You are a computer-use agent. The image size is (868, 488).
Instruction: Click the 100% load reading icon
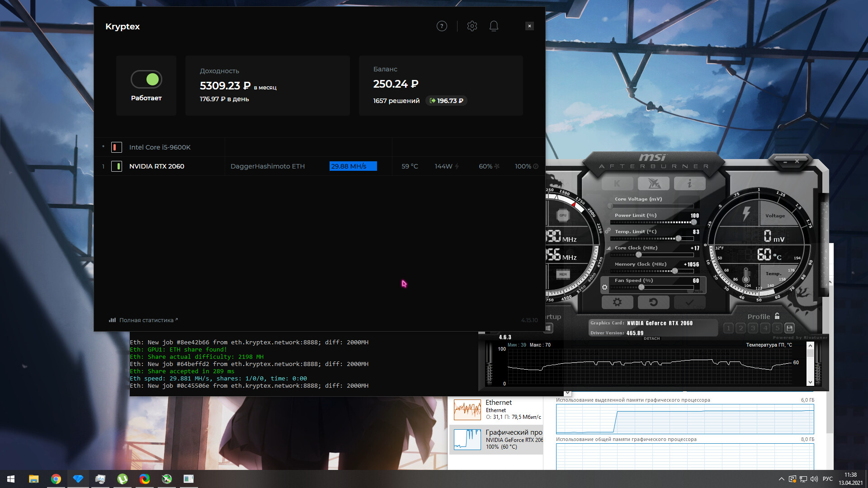536,166
